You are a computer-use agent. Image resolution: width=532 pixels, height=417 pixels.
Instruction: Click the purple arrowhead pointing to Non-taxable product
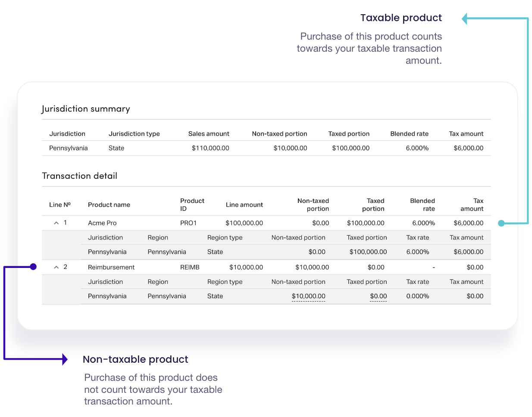(65, 359)
